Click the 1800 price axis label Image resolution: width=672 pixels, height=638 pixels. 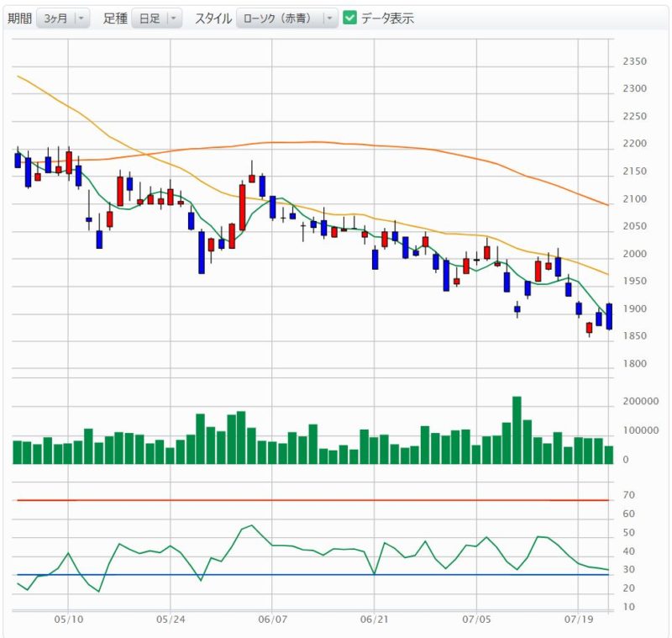coord(635,364)
